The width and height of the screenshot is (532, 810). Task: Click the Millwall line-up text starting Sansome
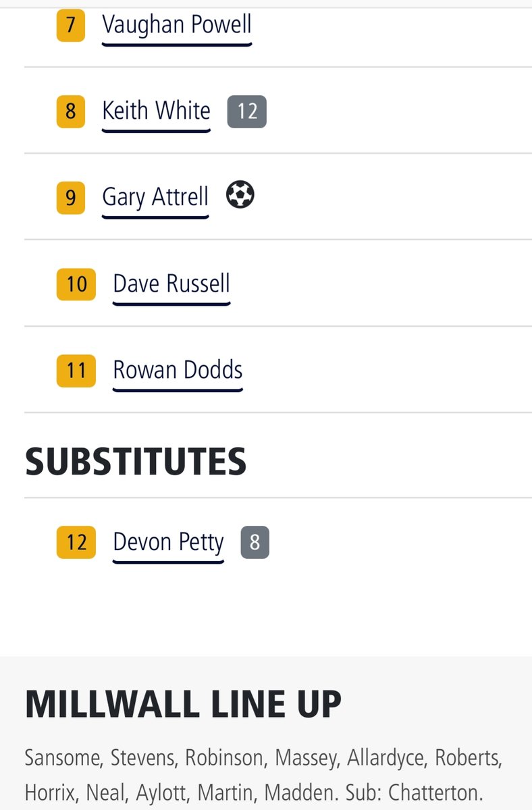pos(263,774)
